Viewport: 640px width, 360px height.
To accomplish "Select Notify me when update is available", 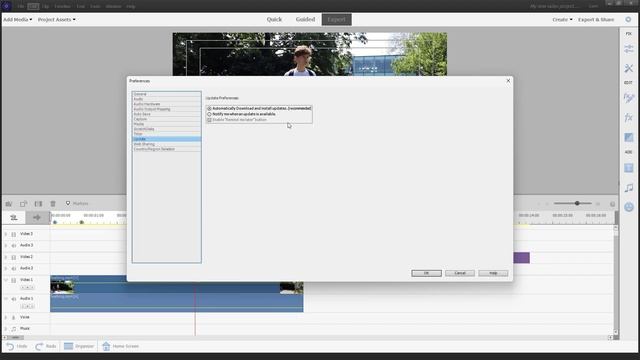I will [209, 114].
